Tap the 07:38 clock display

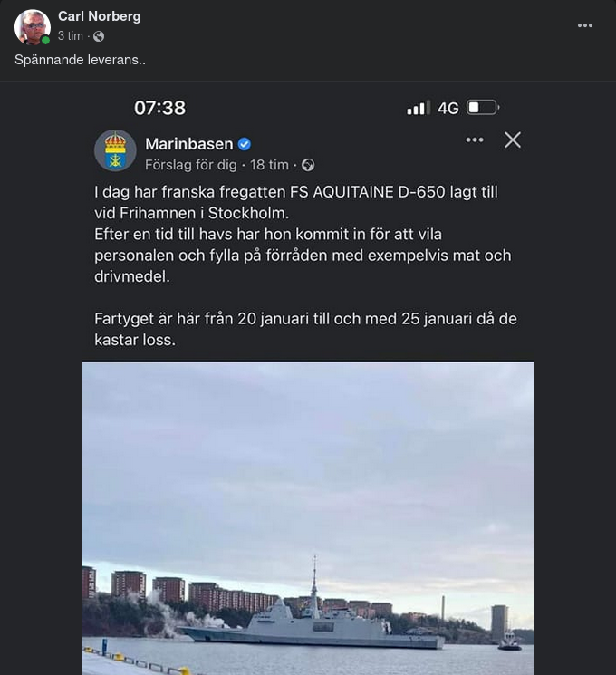(159, 108)
